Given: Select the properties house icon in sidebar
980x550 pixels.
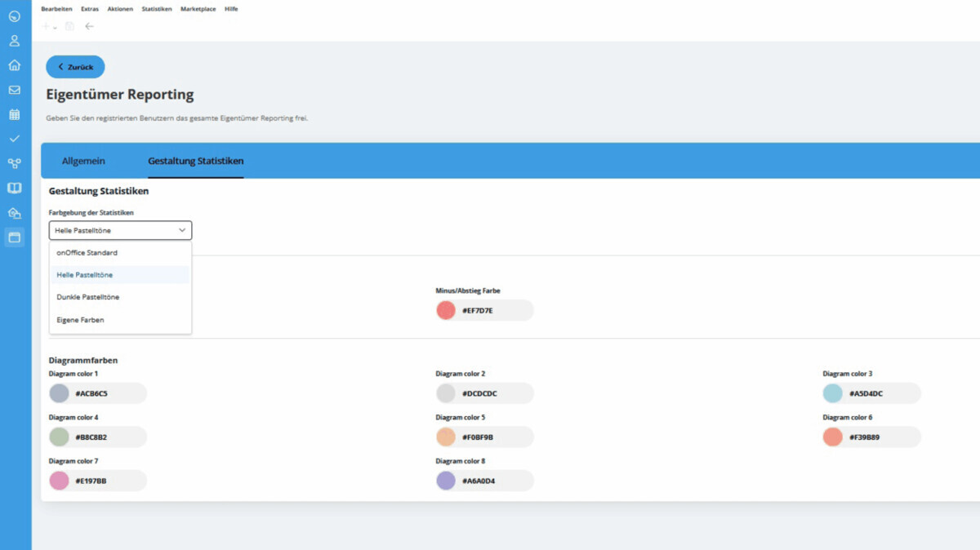Looking at the screenshot, I should click(x=13, y=212).
